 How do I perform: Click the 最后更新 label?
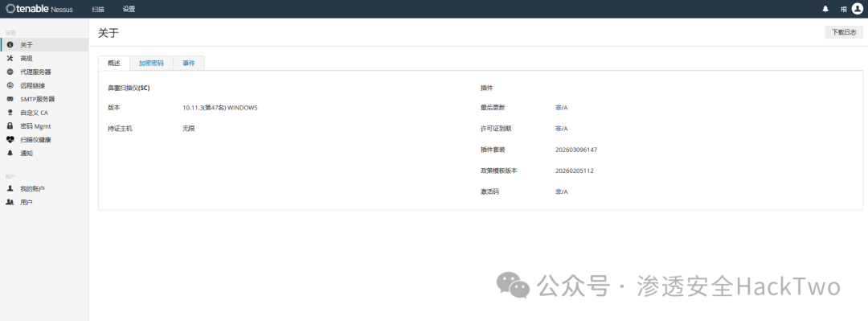(493, 108)
